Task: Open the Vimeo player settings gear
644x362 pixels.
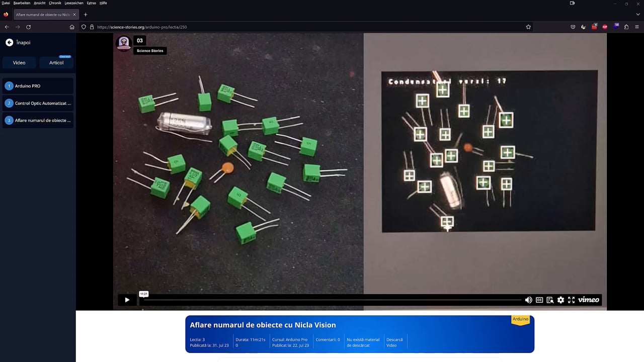Action: pyautogui.click(x=560, y=300)
